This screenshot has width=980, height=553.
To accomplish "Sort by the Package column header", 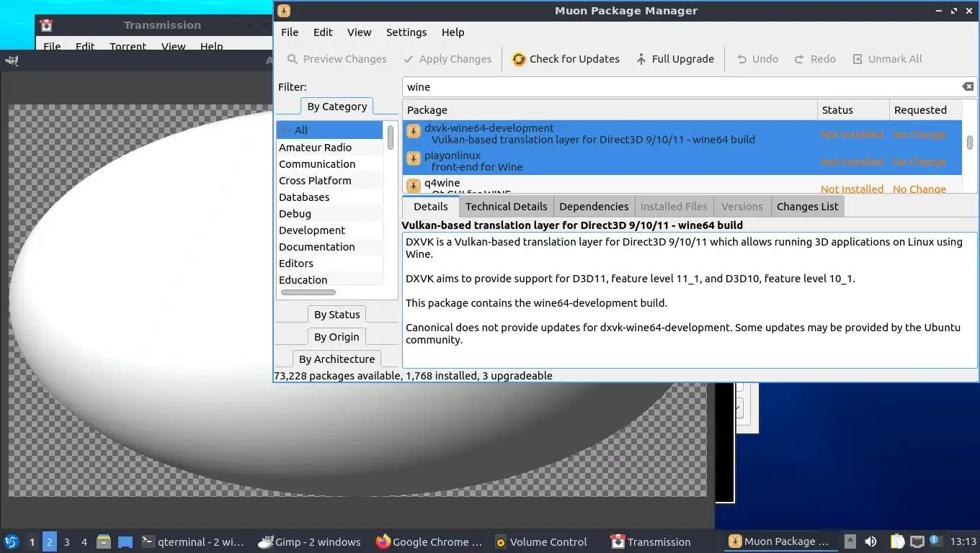I will pyautogui.click(x=610, y=110).
